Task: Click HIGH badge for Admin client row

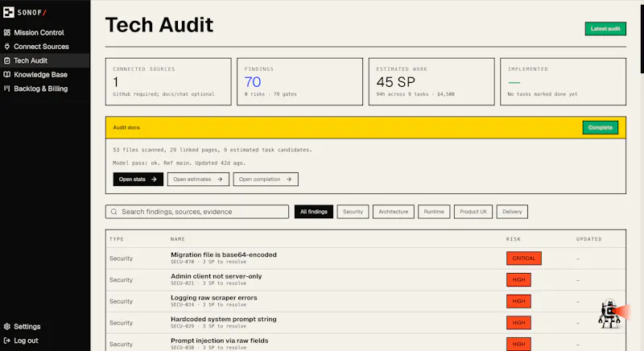Action: point(518,280)
